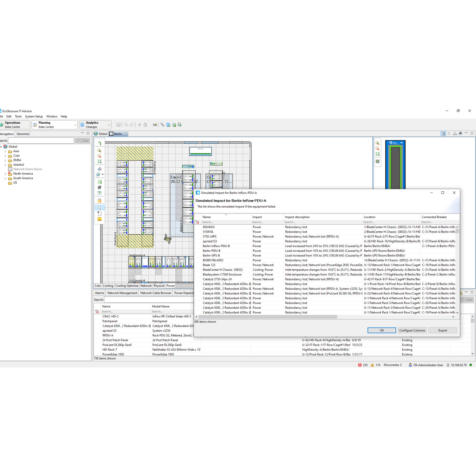This screenshot has width=476, height=476.
Task: Expand the Istanbul folder in the navigation tree
Action: [x=5, y=165]
